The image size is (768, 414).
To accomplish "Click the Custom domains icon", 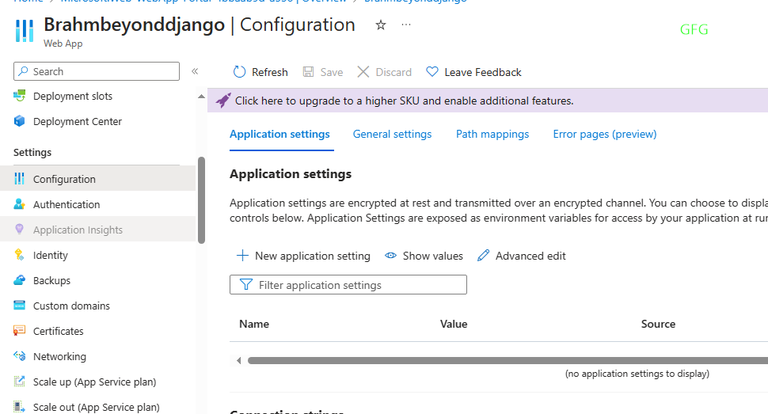I will (19, 306).
